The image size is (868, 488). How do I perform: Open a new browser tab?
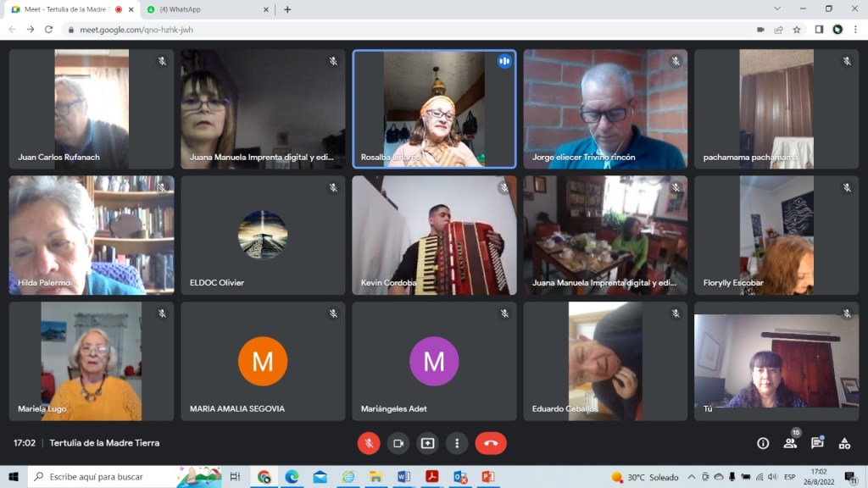tap(287, 9)
